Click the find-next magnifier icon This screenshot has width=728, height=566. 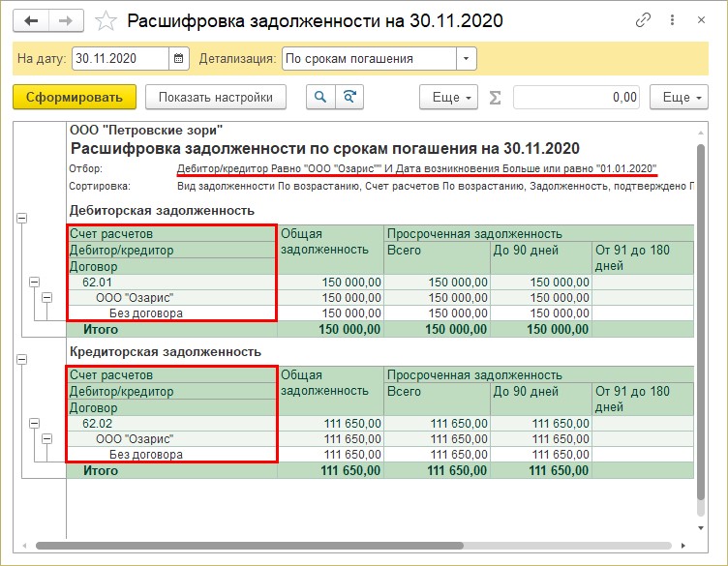[x=349, y=97]
